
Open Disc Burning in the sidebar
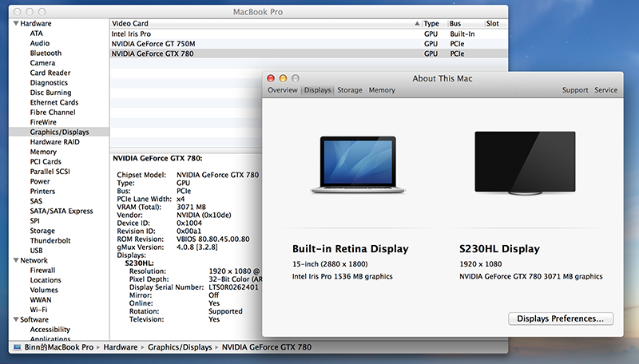click(50, 93)
